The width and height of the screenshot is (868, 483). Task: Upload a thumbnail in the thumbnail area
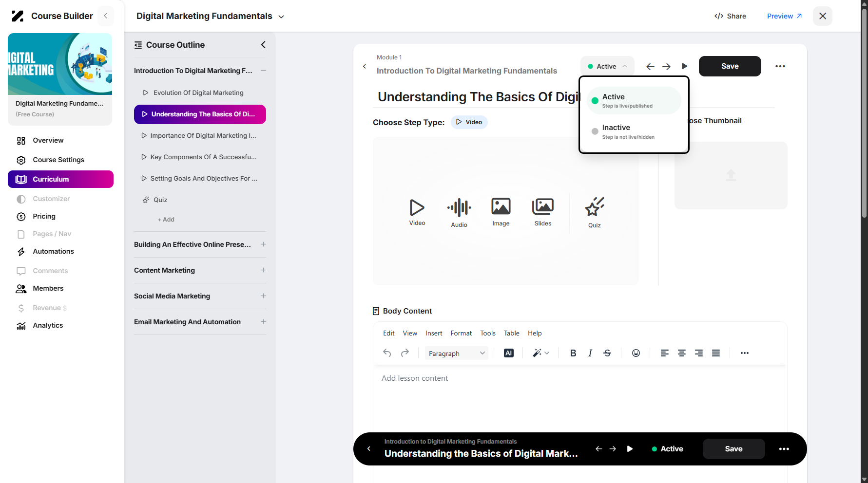click(731, 175)
